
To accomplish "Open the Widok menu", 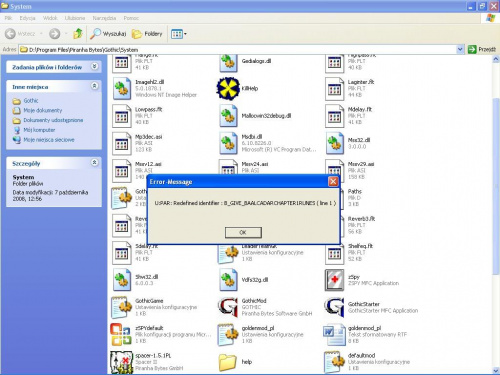I will point(50,18).
